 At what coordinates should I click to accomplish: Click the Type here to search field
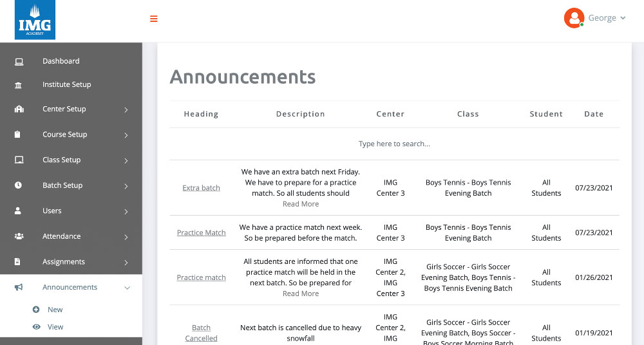394,144
